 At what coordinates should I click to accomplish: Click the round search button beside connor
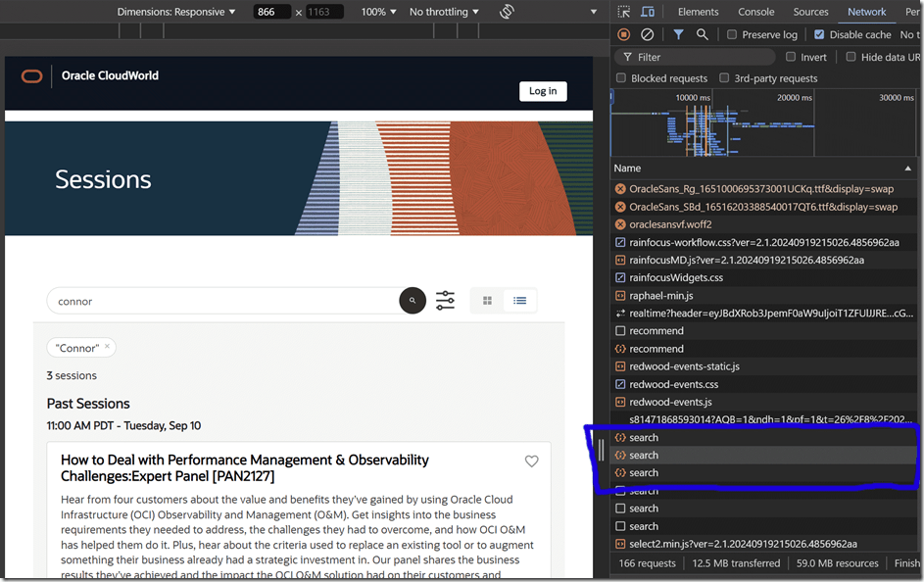click(x=413, y=301)
